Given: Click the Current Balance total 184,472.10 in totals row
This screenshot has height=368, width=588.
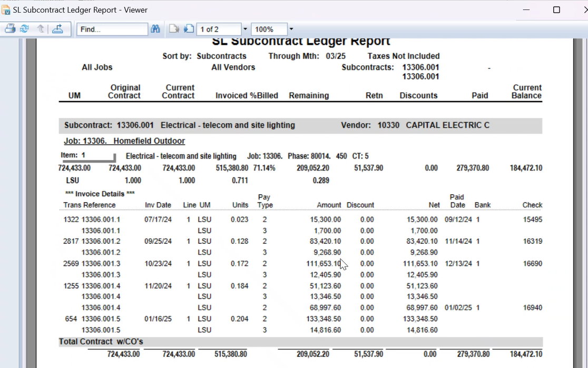Looking at the screenshot, I should (526, 354).
